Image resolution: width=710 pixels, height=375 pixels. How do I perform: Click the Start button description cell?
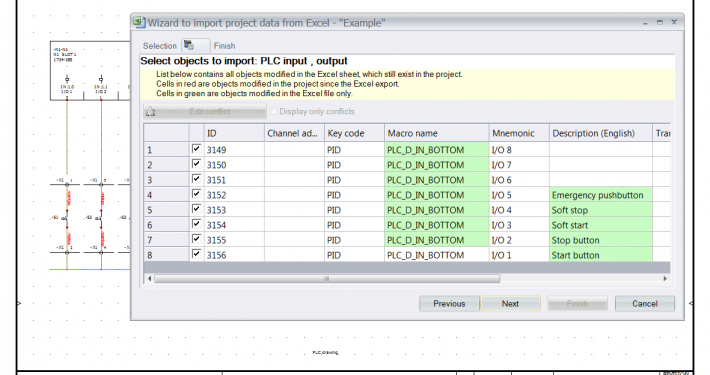[601, 255]
